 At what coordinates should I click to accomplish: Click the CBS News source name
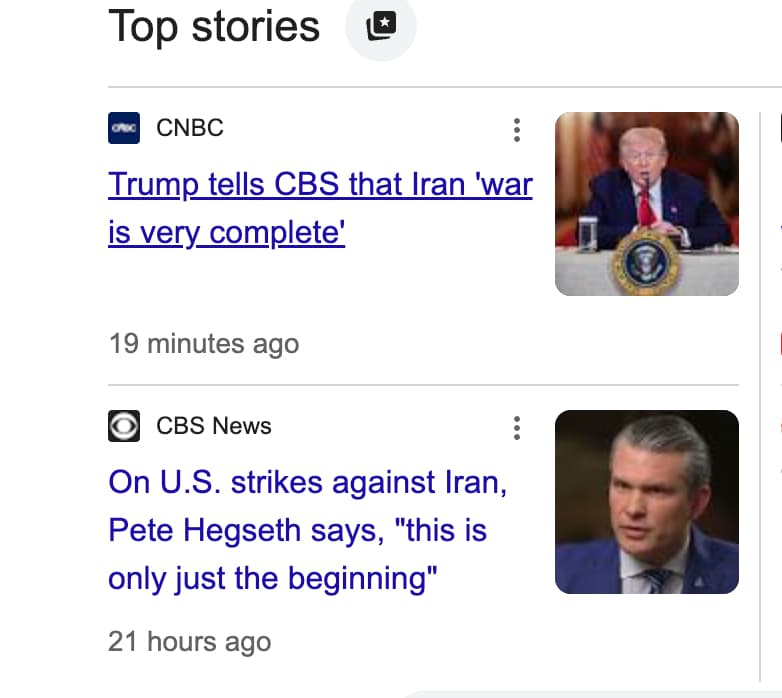click(214, 426)
